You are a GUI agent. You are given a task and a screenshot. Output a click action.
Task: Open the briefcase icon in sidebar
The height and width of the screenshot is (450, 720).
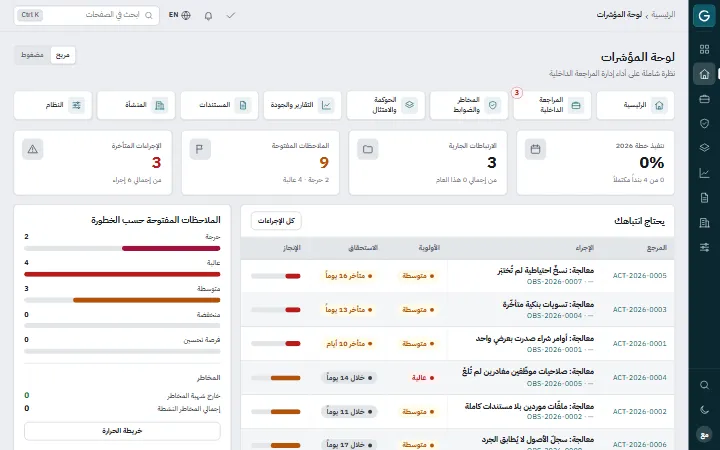tap(704, 99)
